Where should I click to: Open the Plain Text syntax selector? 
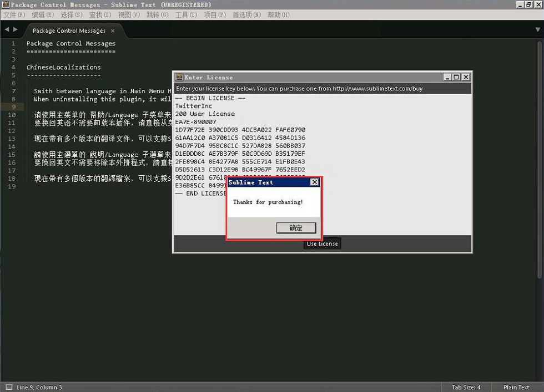(x=516, y=387)
